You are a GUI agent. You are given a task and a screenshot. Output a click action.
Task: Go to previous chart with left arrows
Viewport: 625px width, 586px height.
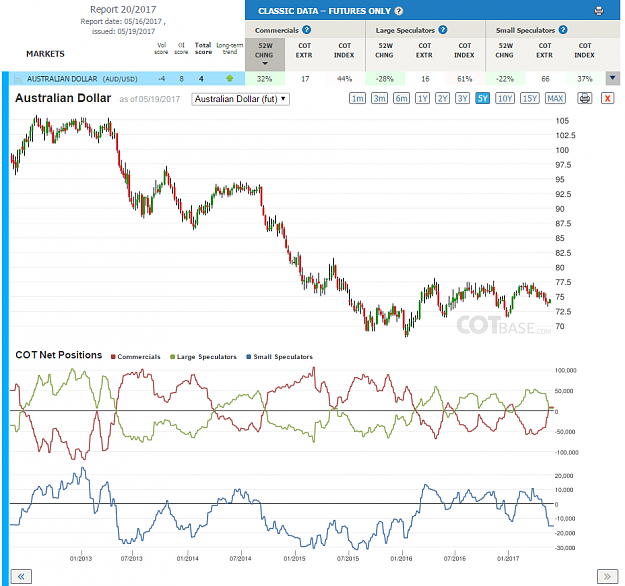[x=21, y=576]
